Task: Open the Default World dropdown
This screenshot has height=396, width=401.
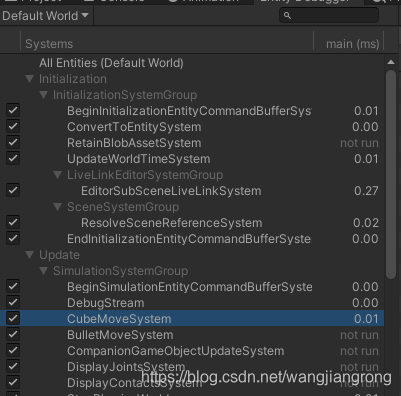Action: pyautogui.click(x=45, y=16)
